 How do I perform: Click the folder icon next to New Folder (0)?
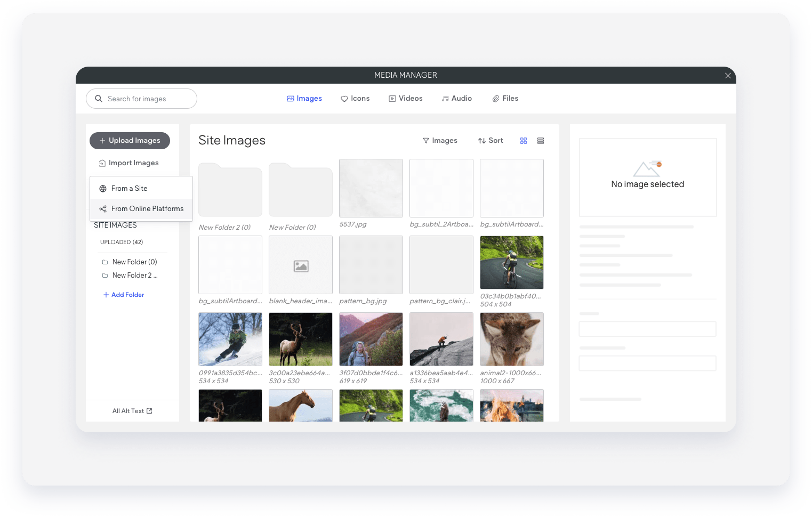pos(105,262)
